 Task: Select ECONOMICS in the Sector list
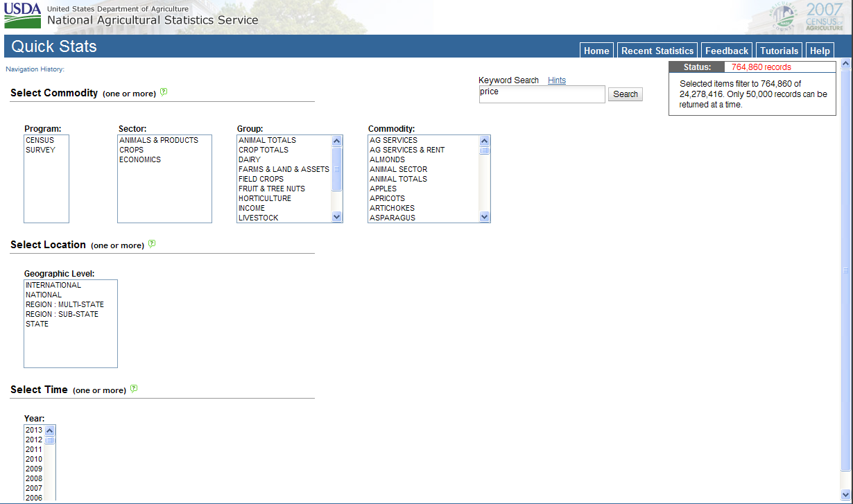click(164, 159)
